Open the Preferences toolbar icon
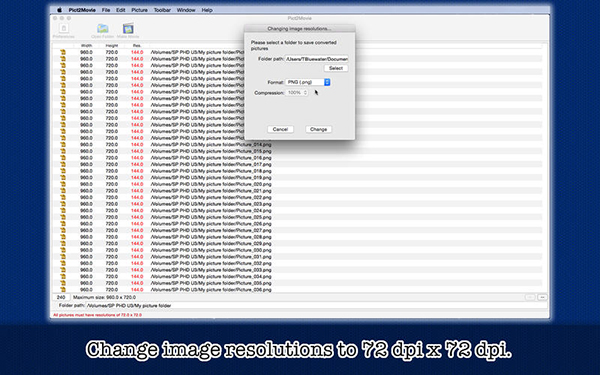Screen dimensions: 600x375 pos(64,29)
